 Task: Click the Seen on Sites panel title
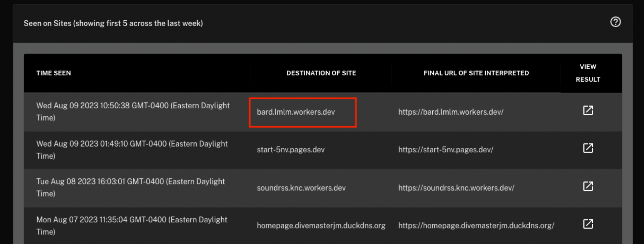[113, 23]
